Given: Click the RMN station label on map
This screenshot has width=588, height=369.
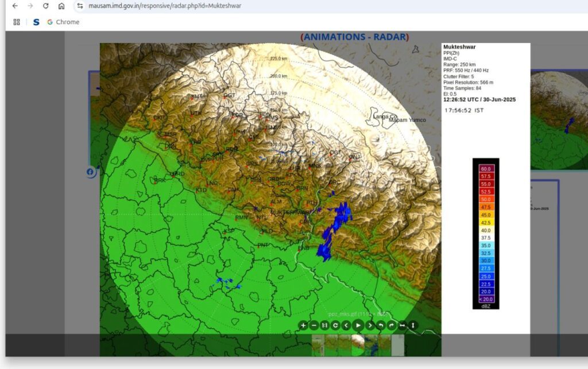Looking at the screenshot, I should 242,217.
